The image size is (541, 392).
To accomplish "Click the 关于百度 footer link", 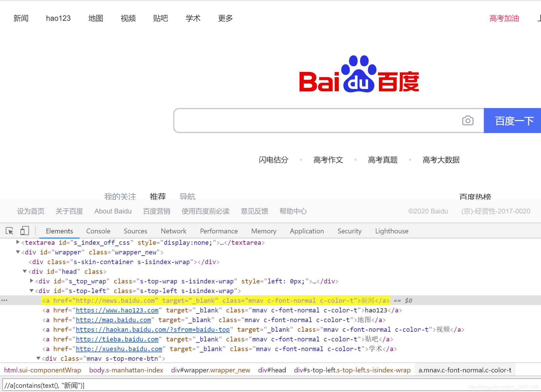I will point(69,211).
